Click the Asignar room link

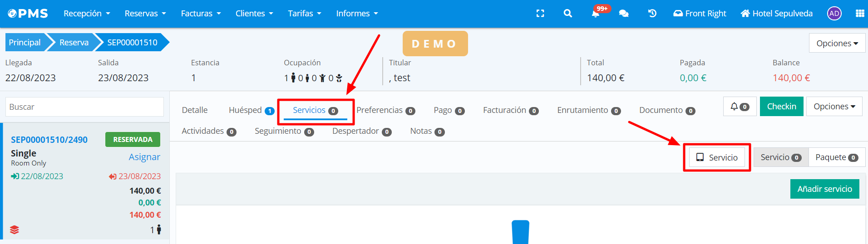(x=144, y=157)
